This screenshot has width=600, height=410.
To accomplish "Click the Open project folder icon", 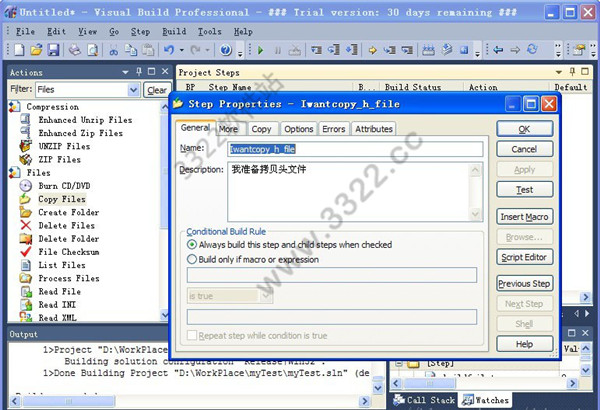I will pos(36,50).
